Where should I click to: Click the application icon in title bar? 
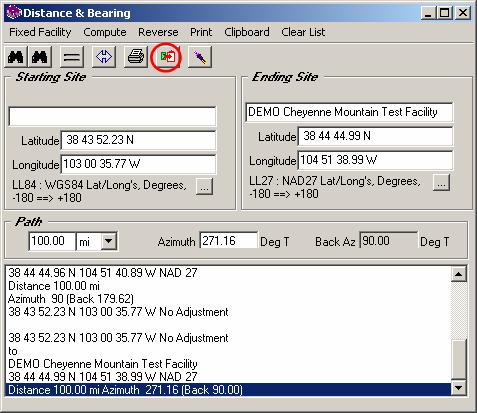tap(14, 13)
